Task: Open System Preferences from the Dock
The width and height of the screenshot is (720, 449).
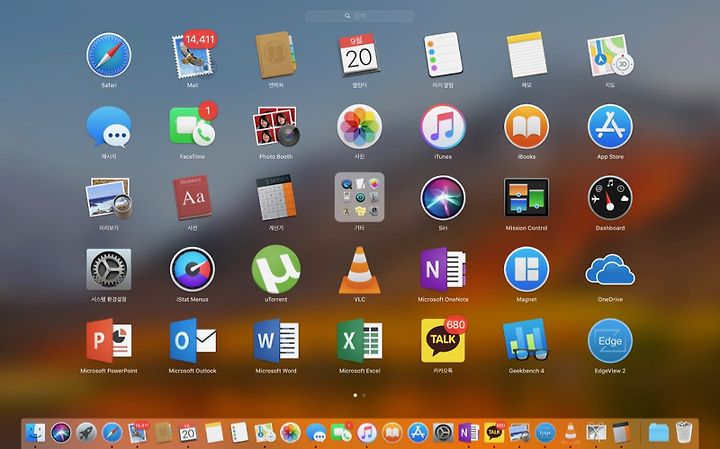Action: (443, 432)
